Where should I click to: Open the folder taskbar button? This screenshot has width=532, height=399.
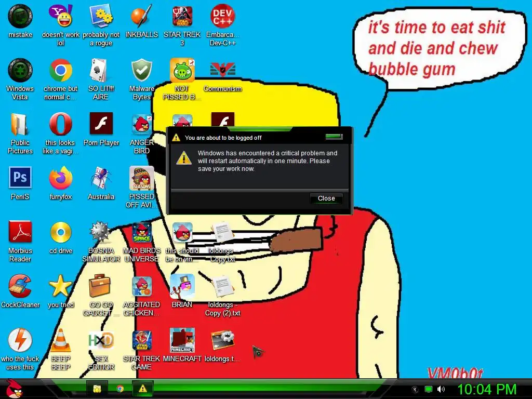click(97, 389)
